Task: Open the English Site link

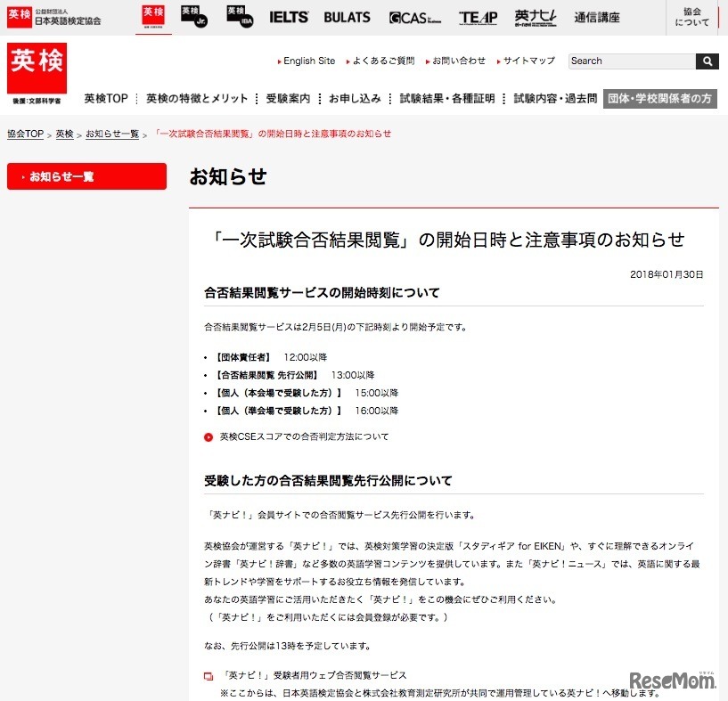Action: point(309,61)
